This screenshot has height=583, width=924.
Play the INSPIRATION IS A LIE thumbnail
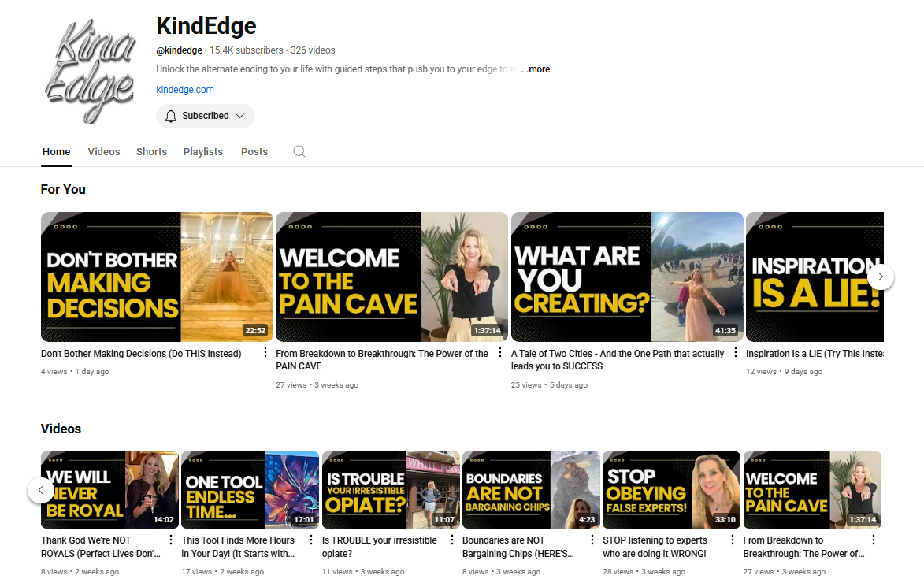coord(815,277)
